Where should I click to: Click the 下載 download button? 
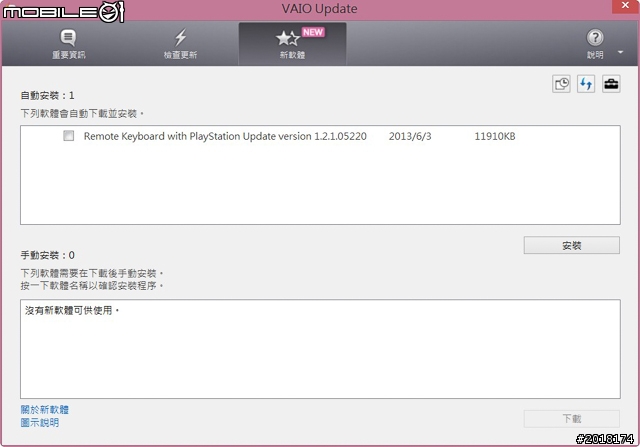click(x=571, y=418)
